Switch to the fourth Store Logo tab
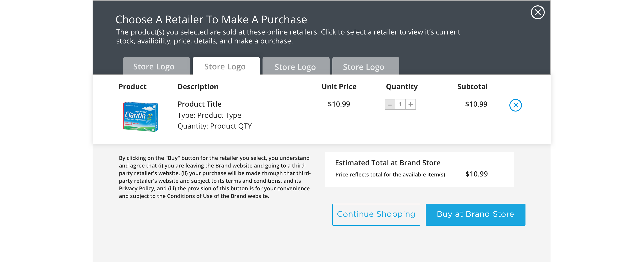 (366, 66)
